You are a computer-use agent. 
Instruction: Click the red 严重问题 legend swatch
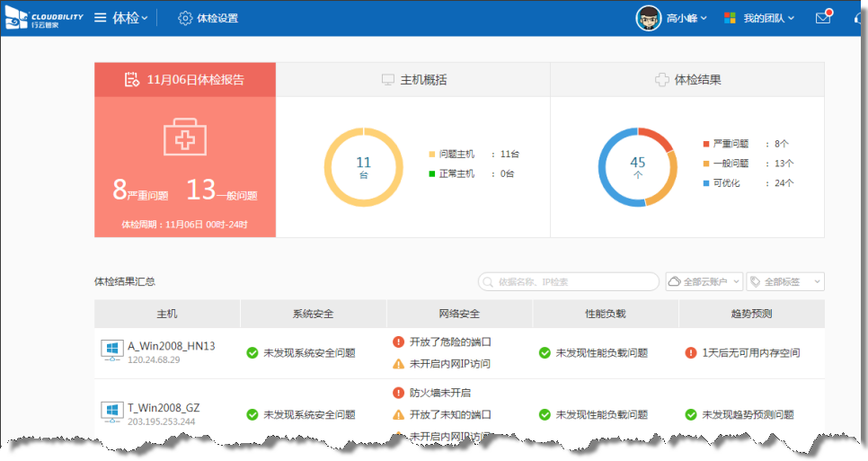click(706, 143)
